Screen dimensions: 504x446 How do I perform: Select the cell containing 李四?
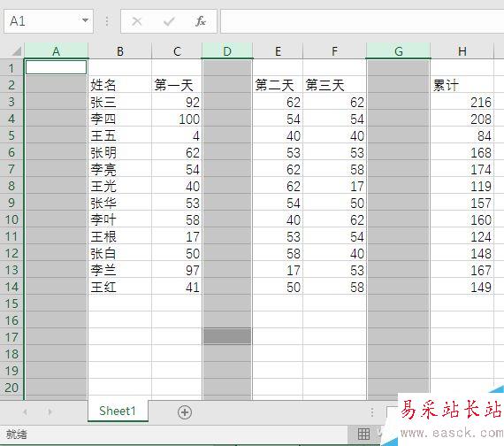coord(119,119)
